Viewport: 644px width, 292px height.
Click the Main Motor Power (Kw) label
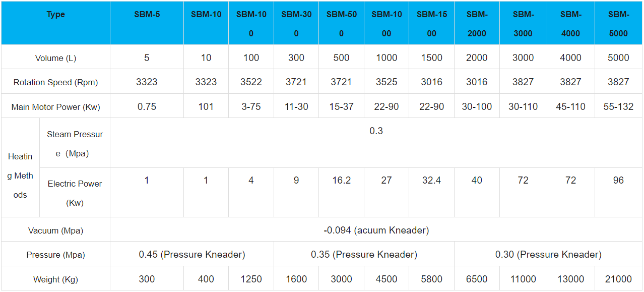[55, 107]
